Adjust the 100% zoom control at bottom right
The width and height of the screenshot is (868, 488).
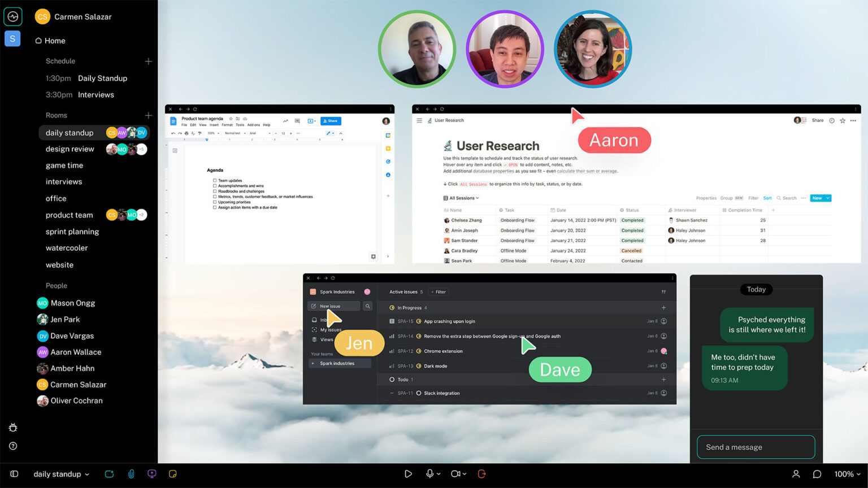847,474
